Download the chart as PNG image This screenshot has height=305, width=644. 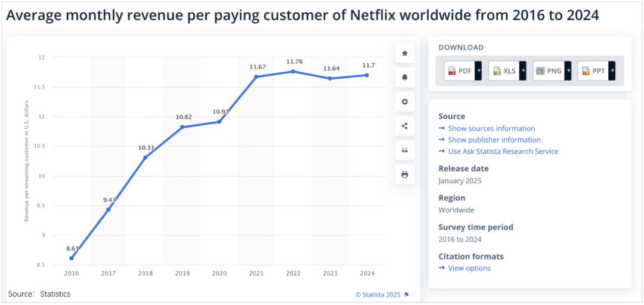[549, 71]
